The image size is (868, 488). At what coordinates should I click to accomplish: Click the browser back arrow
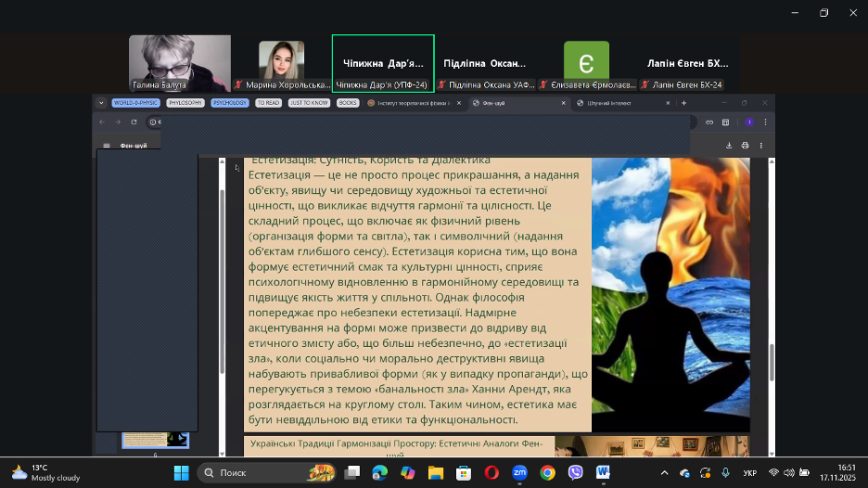[x=102, y=122]
